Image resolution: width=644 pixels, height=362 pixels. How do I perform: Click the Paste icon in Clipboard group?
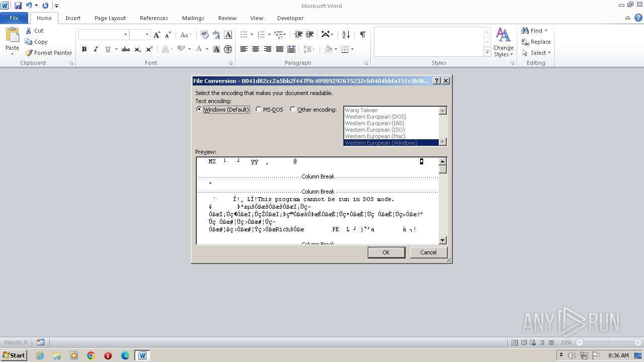pyautogui.click(x=12, y=34)
